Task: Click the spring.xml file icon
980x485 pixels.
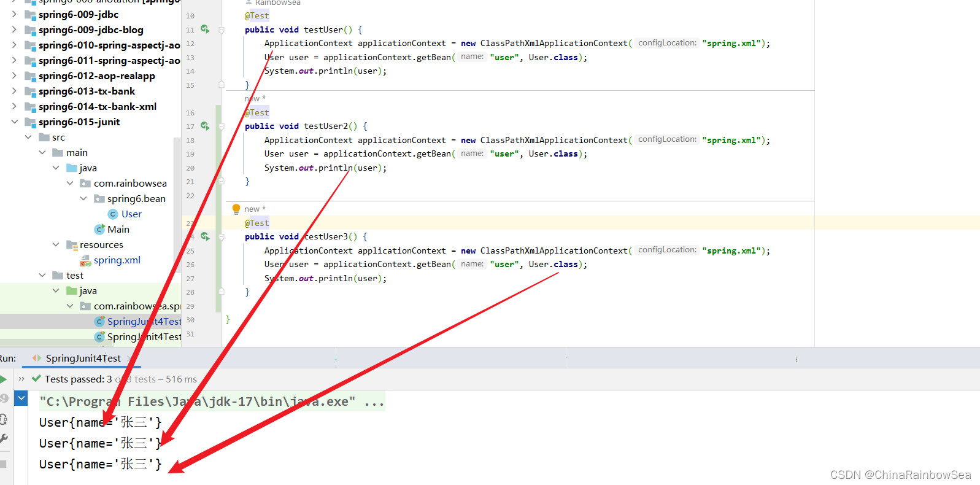Action: (x=86, y=260)
